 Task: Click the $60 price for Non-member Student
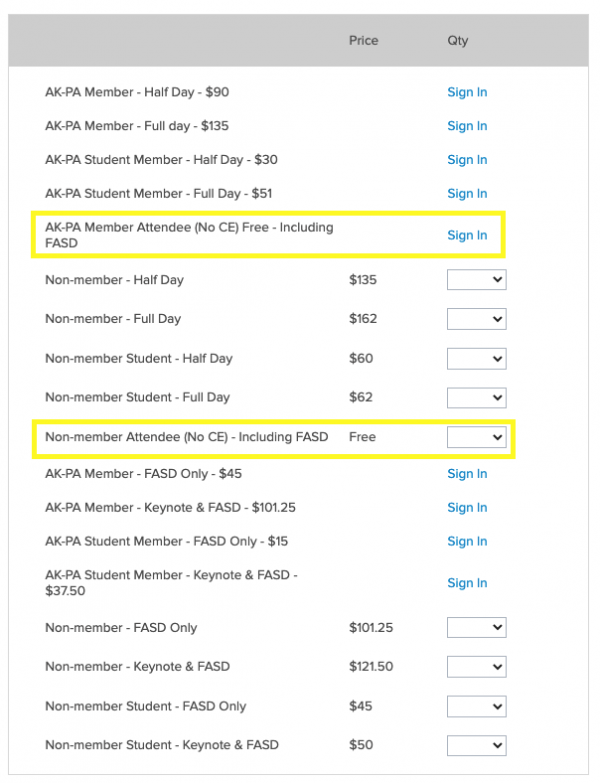point(361,359)
